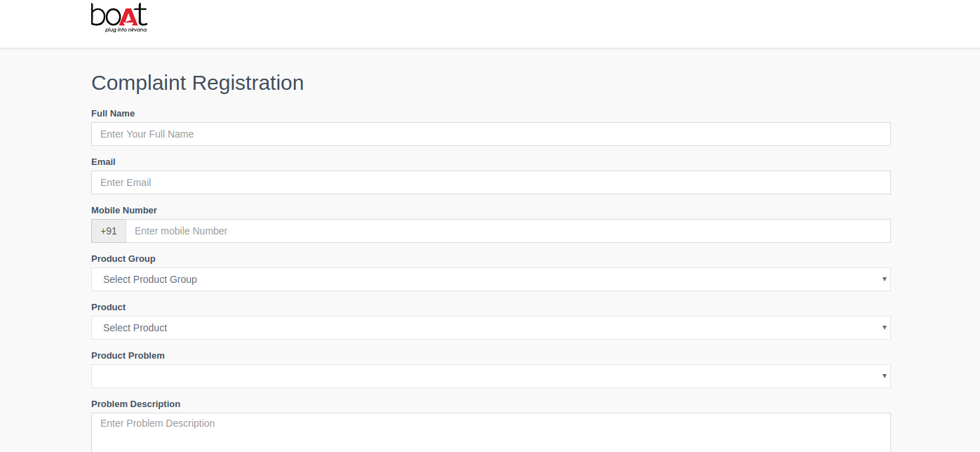Click the arrow icon on the Product Group field
Viewport: 980px width, 452px height.
(884, 279)
